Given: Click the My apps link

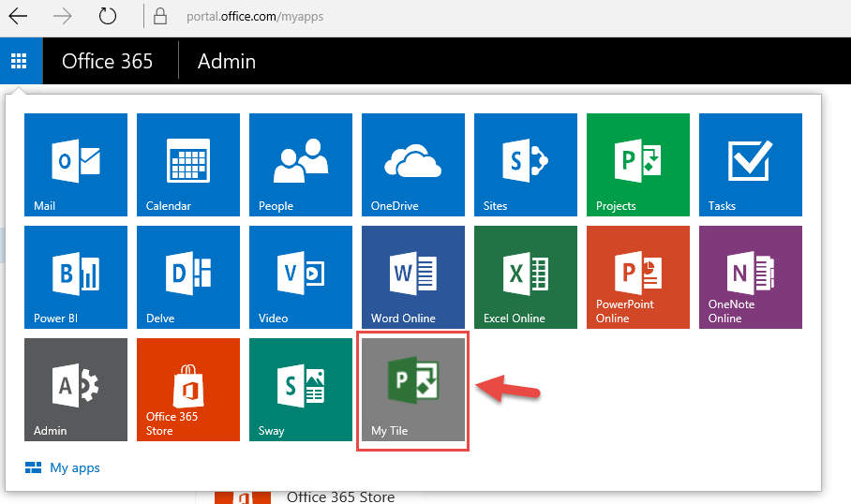Looking at the screenshot, I should tap(63, 467).
